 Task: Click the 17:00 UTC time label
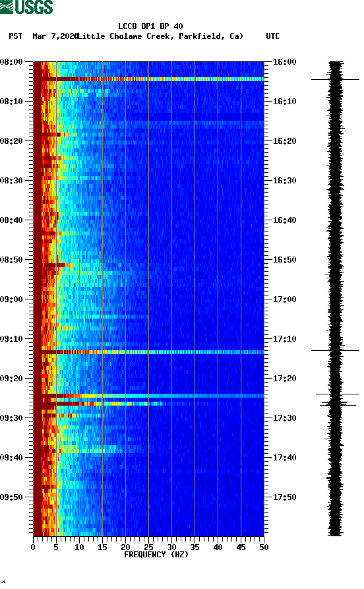(x=284, y=299)
